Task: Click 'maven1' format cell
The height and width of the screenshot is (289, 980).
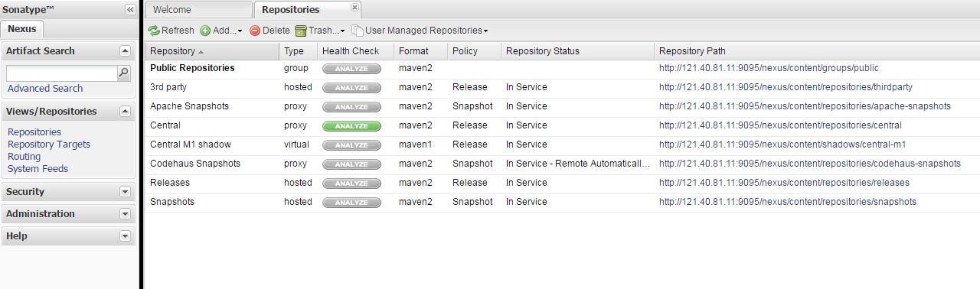Action: [x=416, y=144]
